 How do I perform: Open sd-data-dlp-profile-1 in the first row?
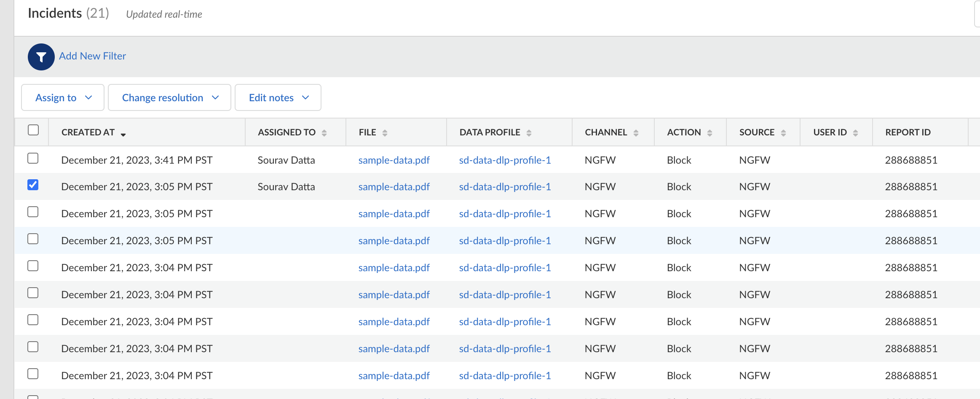pyautogui.click(x=505, y=160)
